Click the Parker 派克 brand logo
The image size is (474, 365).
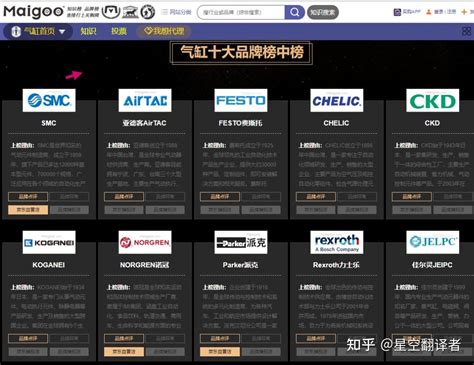241,242
